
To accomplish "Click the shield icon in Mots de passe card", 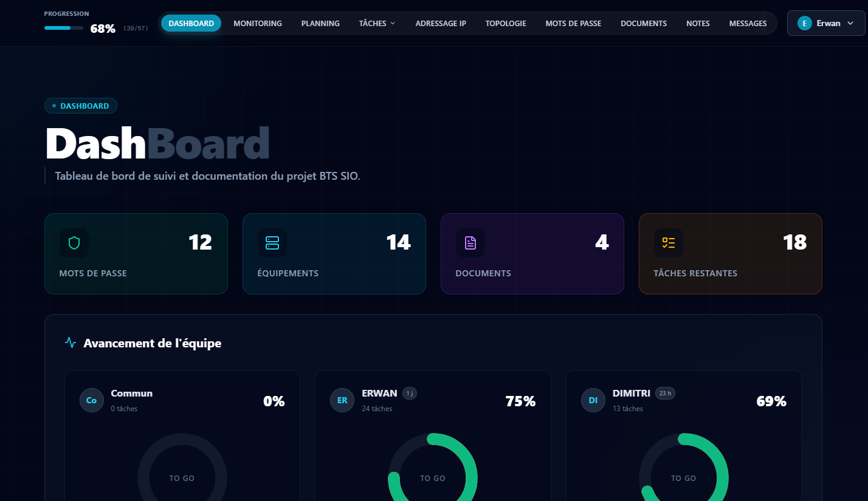I will [74, 243].
